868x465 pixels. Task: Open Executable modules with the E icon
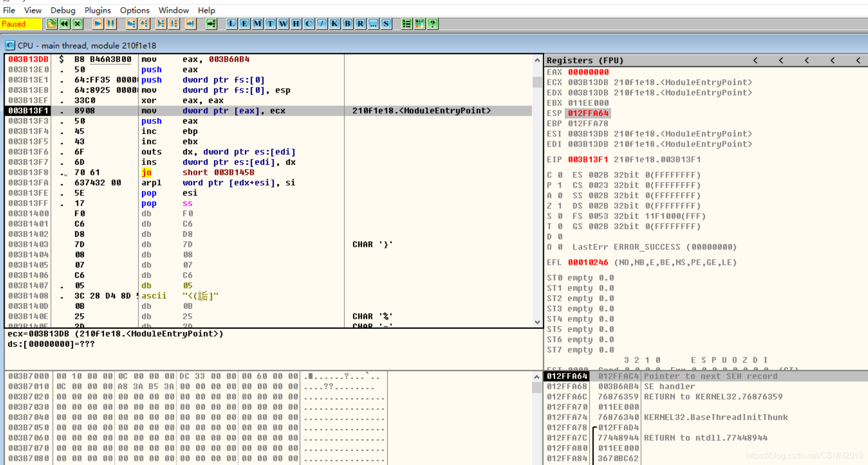coord(245,24)
